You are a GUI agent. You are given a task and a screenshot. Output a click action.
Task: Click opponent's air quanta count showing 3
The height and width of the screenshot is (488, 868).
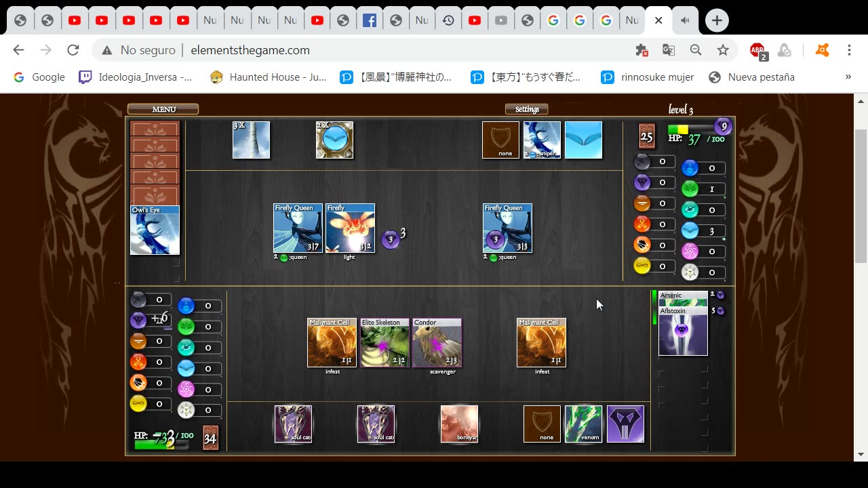pos(712,232)
